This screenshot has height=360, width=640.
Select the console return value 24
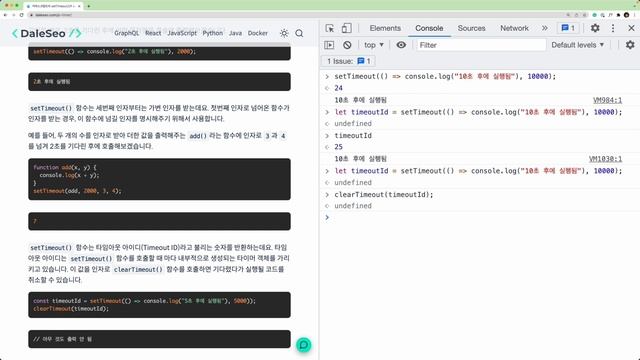(338, 88)
